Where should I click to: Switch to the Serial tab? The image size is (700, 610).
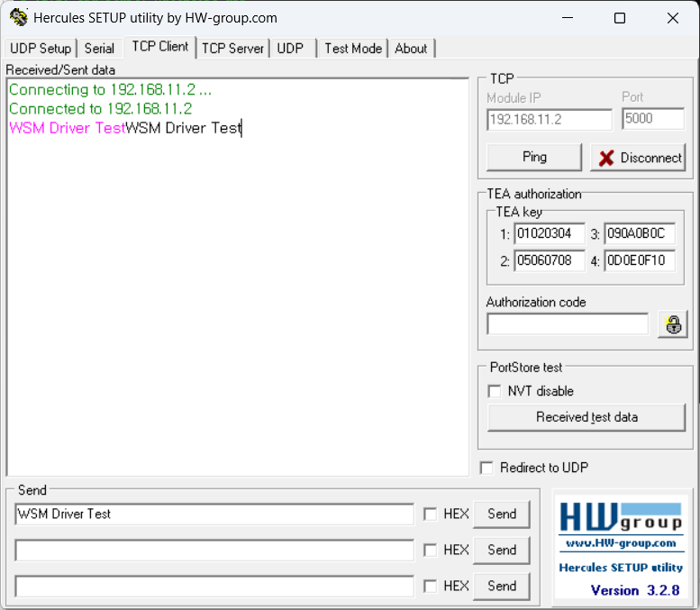click(x=99, y=49)
